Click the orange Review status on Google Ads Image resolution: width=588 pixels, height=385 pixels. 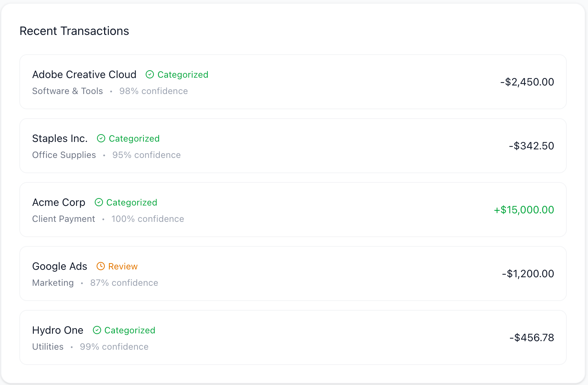click(x=123, y=266)
